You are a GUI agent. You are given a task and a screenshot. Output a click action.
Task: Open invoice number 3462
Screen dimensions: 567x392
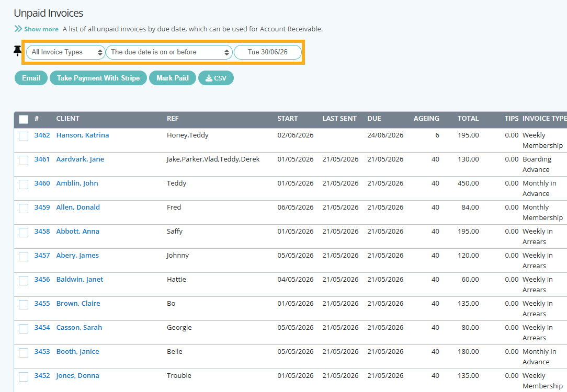coord(42,135)
